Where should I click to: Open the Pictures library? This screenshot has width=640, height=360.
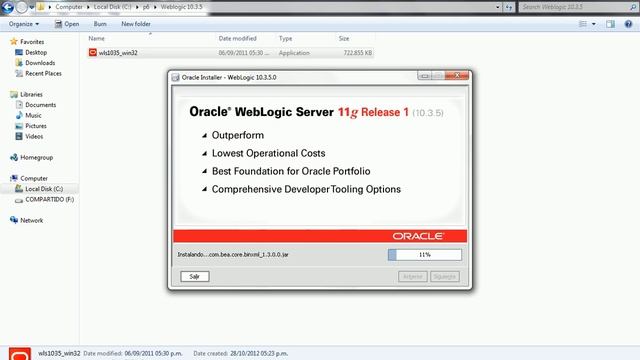click(36, 126)
